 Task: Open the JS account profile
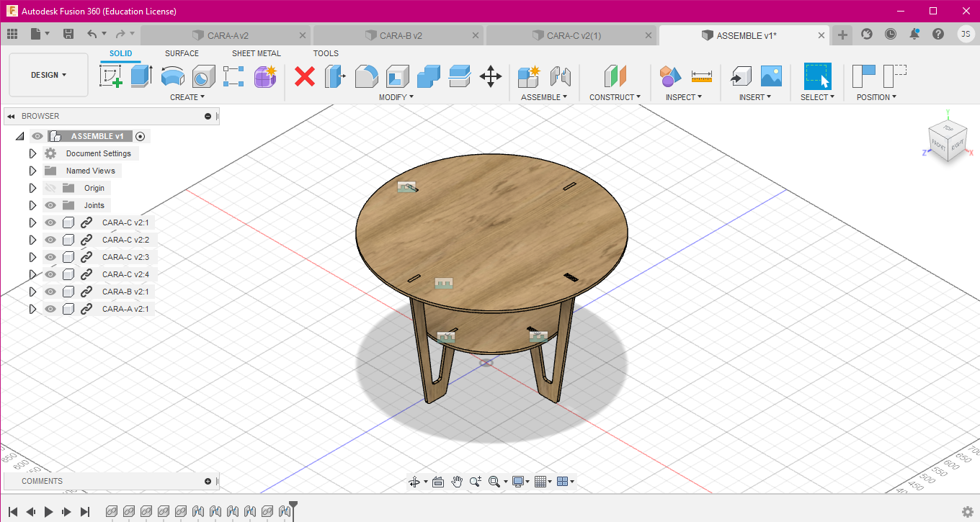pos(966,34)
